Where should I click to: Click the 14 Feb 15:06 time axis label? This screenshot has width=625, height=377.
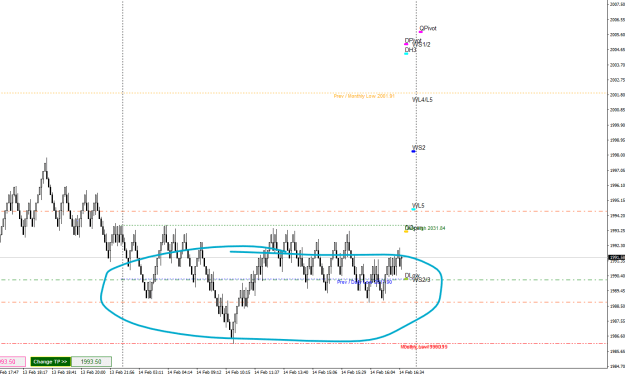(324, 372)
